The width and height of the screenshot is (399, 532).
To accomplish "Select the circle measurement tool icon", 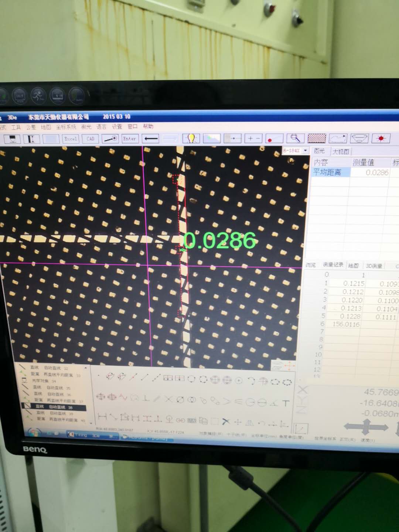I will (x=191, y=380).
